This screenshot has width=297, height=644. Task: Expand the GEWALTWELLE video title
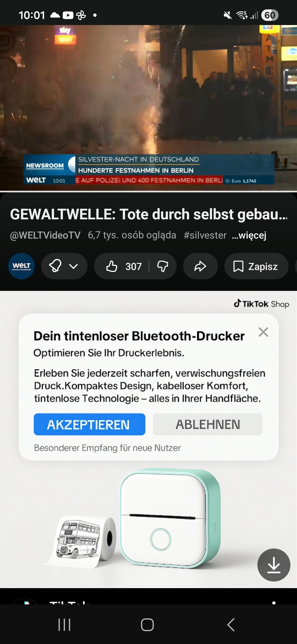pyautogui.click(x=148, y=214)
